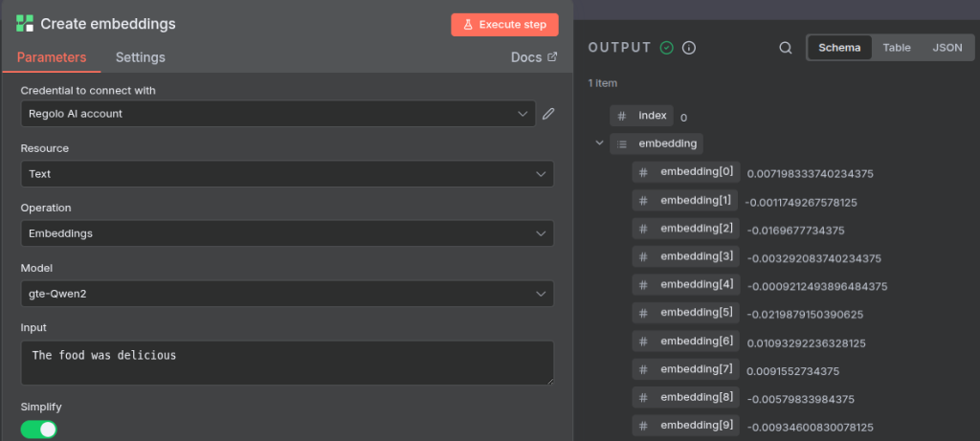Expand the Operation dropdown showing Embeddings
980x441 pixels.
coord(286,233)
